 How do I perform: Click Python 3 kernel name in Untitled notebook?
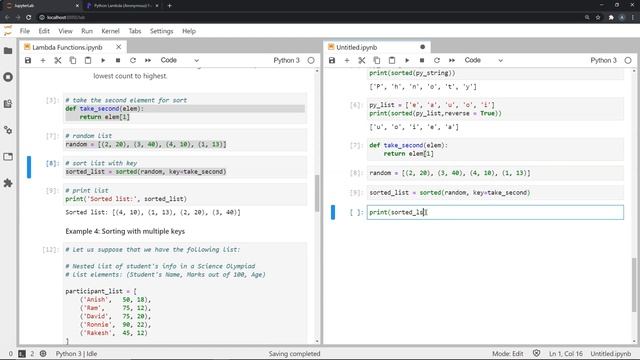point(603,60)
